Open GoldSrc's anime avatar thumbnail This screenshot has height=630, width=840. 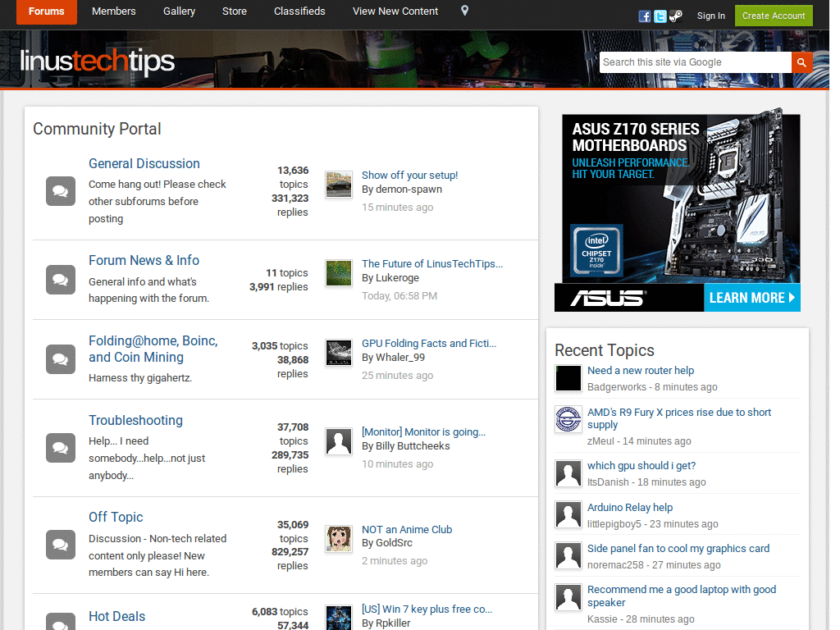point(339,538)
